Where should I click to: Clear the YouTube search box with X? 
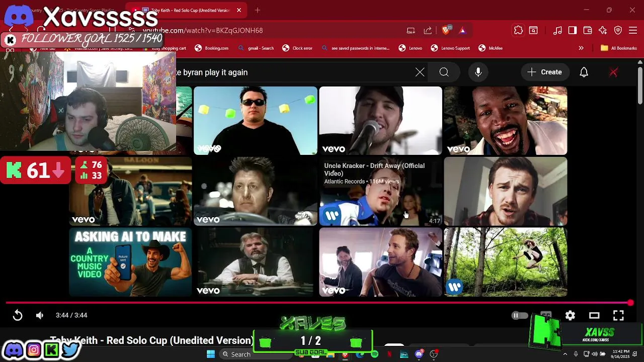[x=420, y=72]
